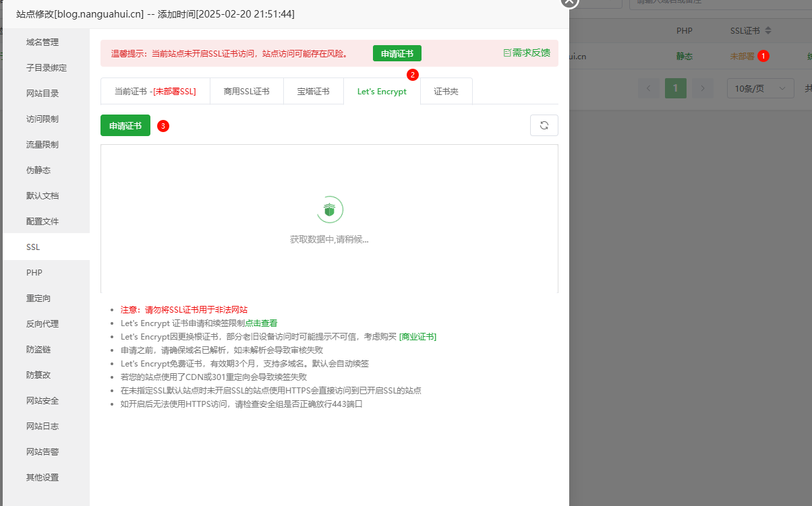Screen dimensions: 812x506
Task: Go to next page arrow
Action: [703, 88]
